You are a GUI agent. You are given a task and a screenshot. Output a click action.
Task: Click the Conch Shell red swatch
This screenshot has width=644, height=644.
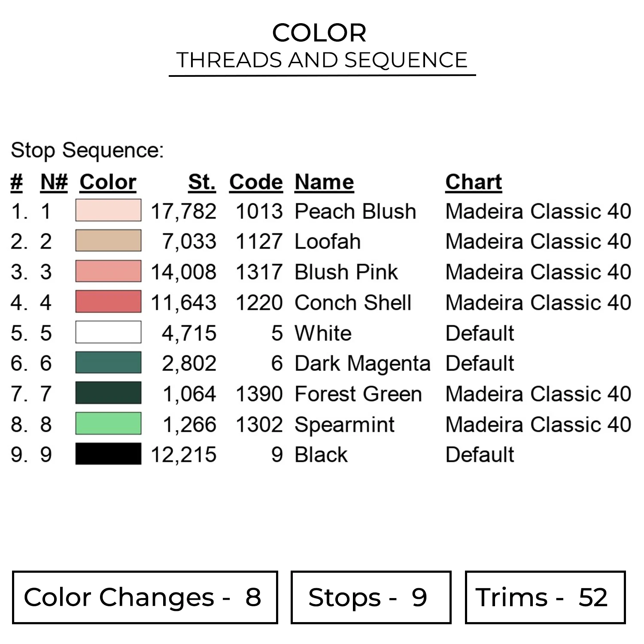coord(108,301)
